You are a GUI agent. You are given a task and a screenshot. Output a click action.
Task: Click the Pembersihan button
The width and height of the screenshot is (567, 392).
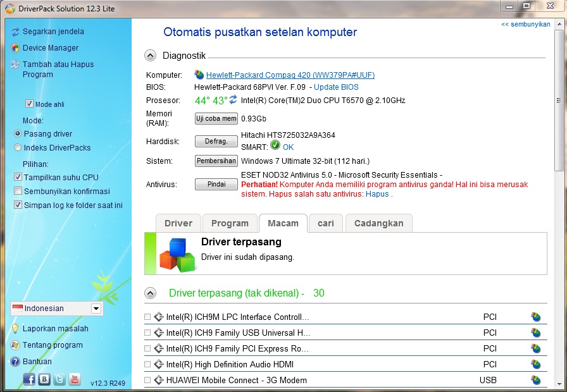[216, 161]
